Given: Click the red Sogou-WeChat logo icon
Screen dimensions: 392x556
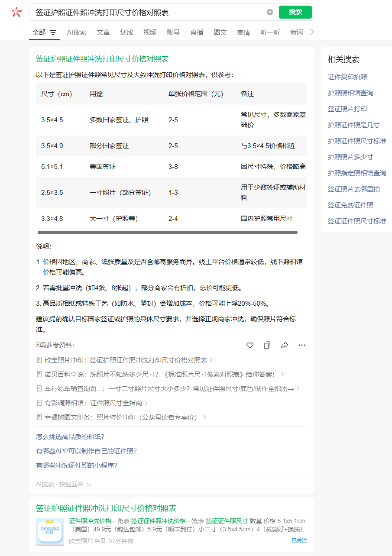Looking at the screenshot, I should click(16, 12).
